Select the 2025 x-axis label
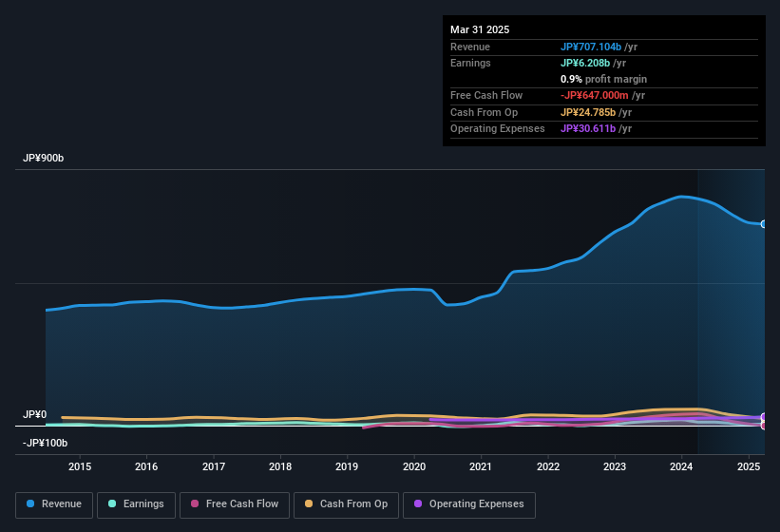This screenshot has height=532, width=780. (749, 466)
